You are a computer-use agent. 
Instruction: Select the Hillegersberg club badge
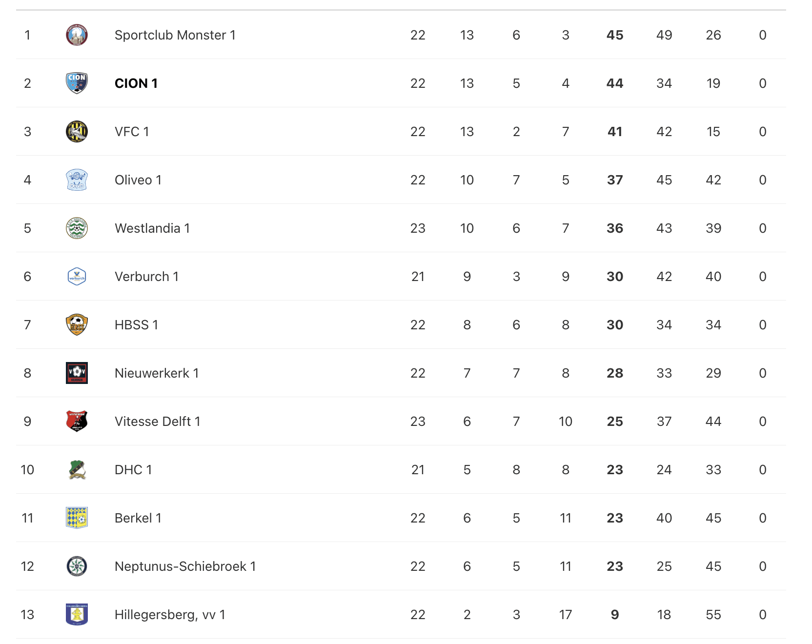[x=77, y=615]
